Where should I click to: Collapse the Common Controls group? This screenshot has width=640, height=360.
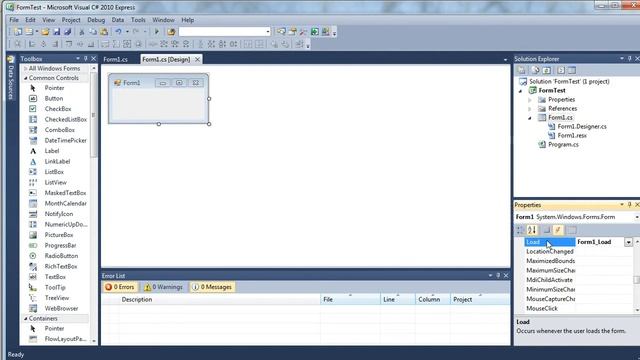tap(26, 78)
